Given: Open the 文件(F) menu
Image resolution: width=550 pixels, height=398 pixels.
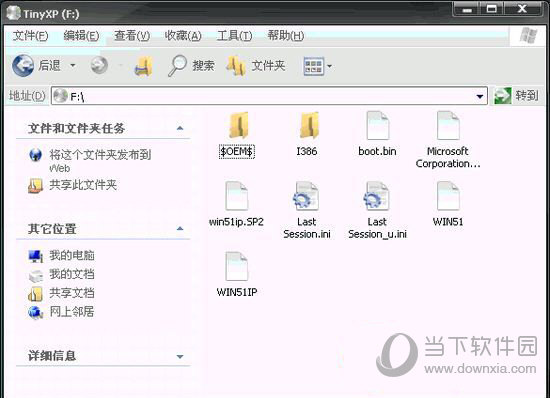Looking at the screenshot, I should coord(30,35).
